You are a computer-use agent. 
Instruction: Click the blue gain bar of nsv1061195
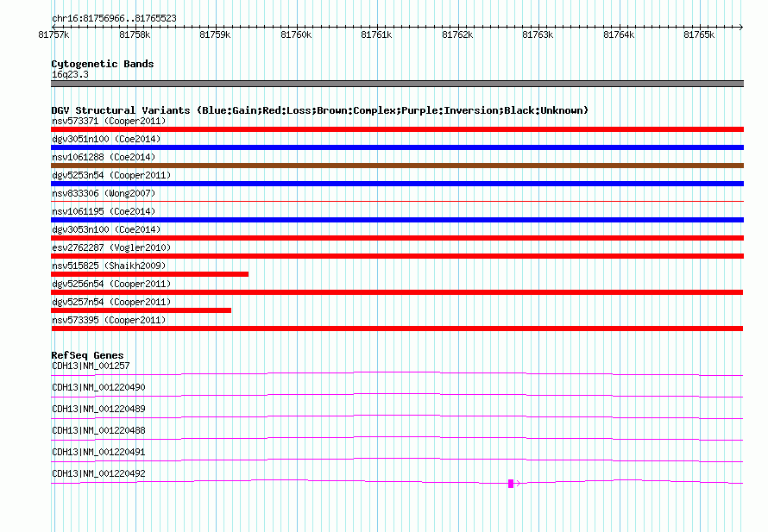click(397, 220)
